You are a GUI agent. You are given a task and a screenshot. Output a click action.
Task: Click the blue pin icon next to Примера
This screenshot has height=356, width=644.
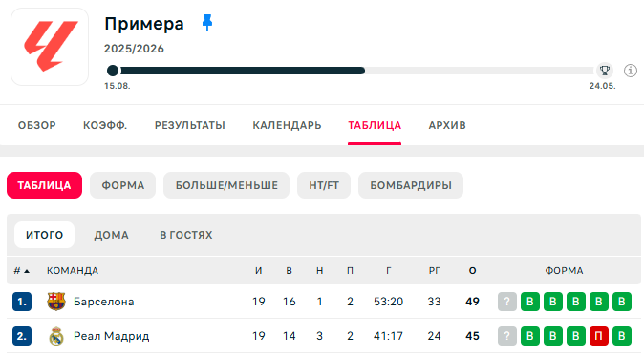click(x=207, y=23)
